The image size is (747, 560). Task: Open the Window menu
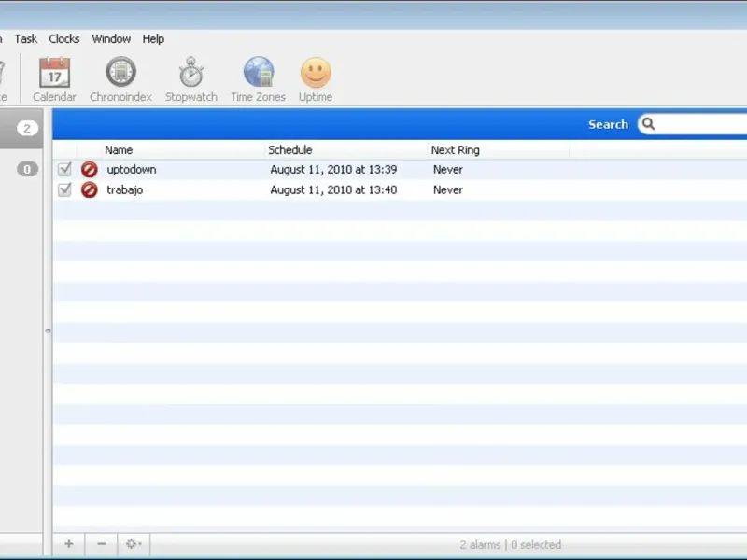click(x=111, y=39)
